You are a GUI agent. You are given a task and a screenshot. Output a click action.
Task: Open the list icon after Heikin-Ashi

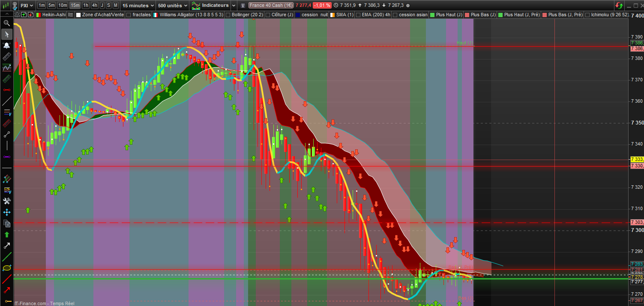click(71, 15)
